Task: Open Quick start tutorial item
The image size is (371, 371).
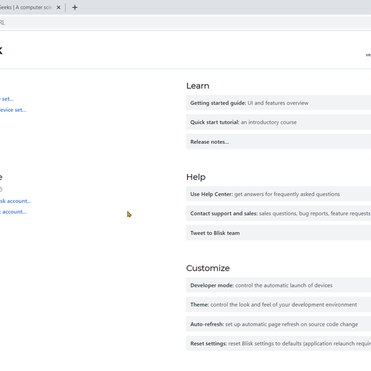Action: [x=278, y=122]
